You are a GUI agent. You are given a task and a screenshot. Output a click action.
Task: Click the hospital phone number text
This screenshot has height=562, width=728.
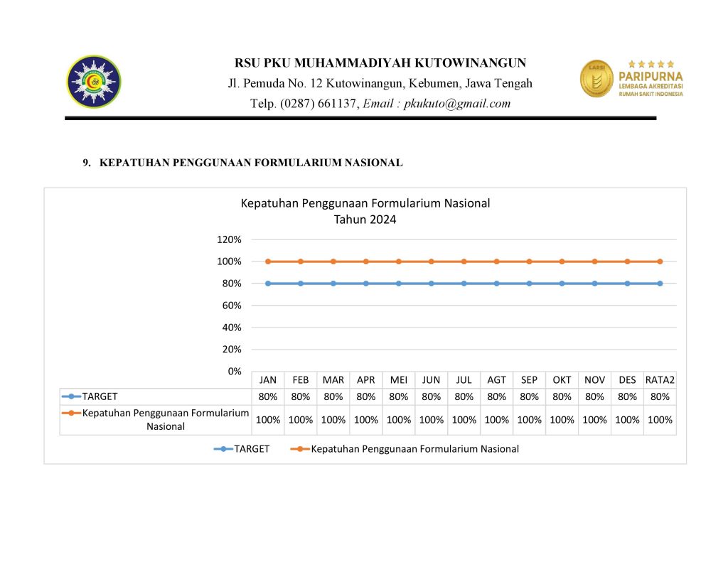[x=305, y=104]
